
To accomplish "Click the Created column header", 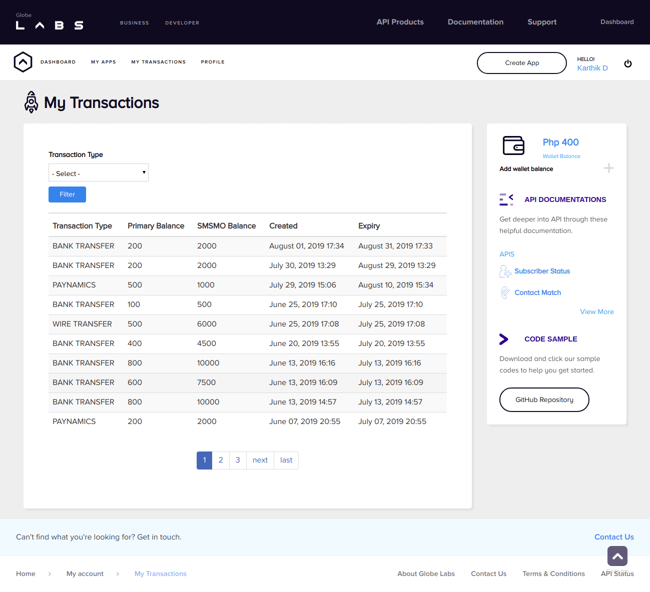I will pyautogui.click(x=283, y=226).
